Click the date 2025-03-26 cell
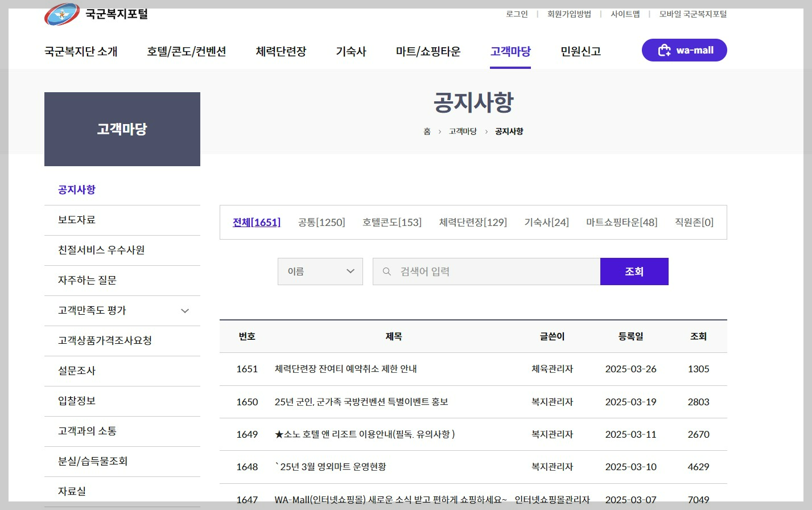 pos(630,369)
